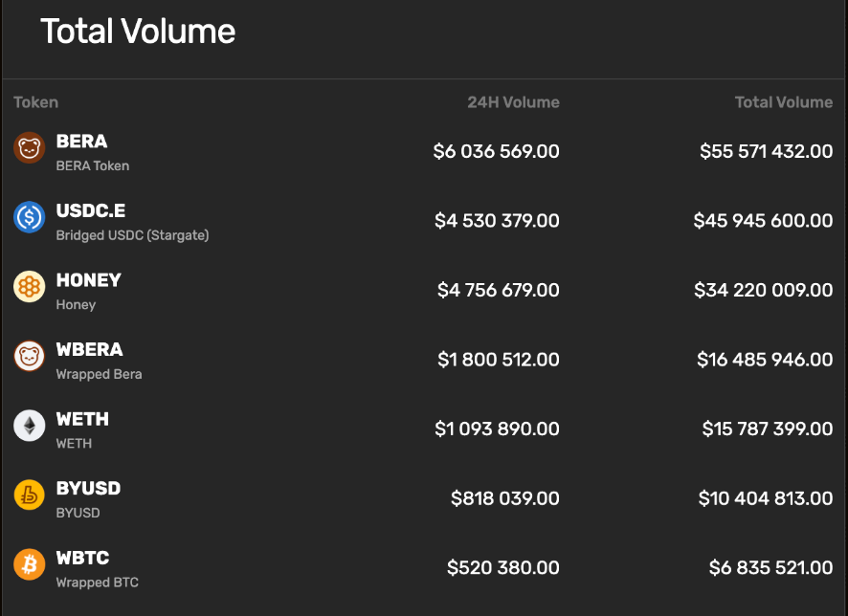Image resolution: width=848 pixels, height=616 pixels.
Task: Click the BERA bear token icon
Action: coord(30,147)
